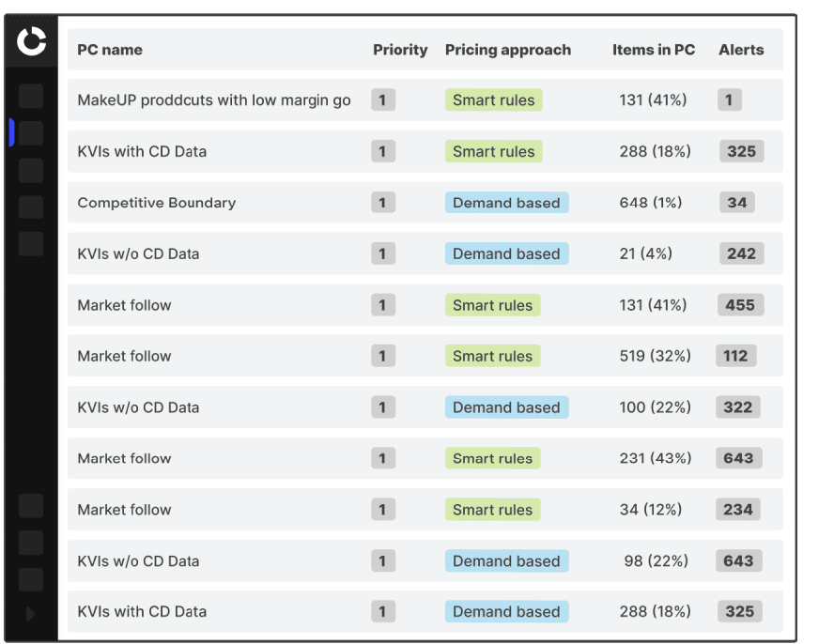This screenshot has height=644, width=834.
Task: Click Demand based tag on Competitive Boundary row
Action: coord(506,203)
